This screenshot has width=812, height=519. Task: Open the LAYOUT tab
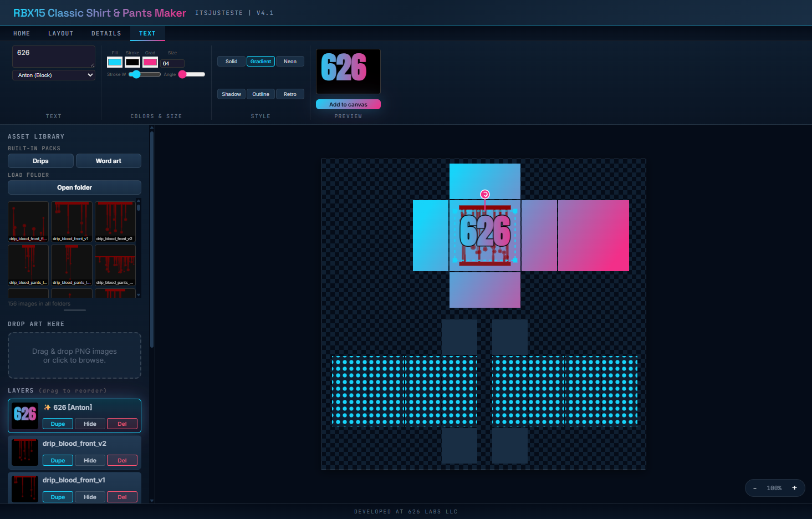pos(61,33)
